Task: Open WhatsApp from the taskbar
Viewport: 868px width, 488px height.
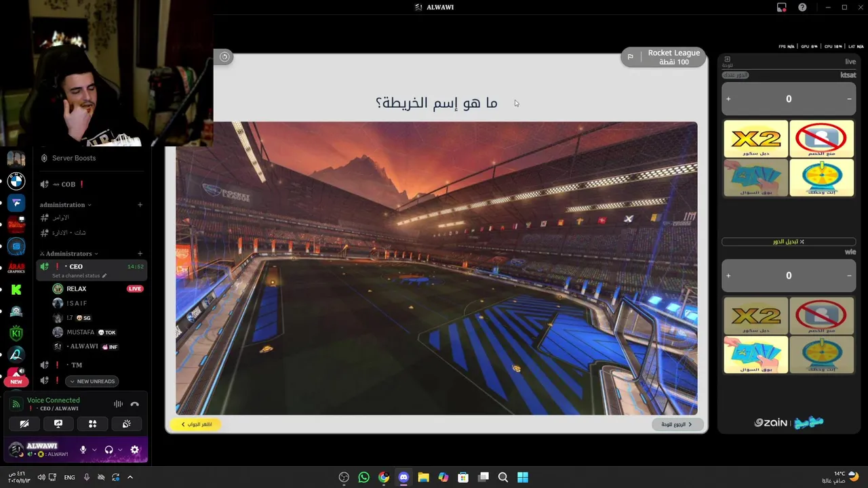Action: 363,477
